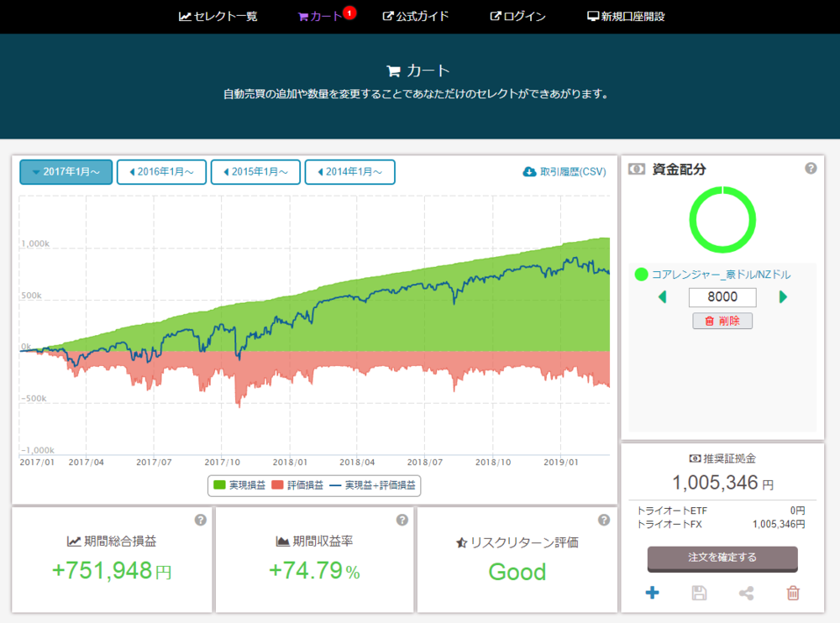
Task: Select the 2016年1月～ period button
Action: tap(161, 172)
